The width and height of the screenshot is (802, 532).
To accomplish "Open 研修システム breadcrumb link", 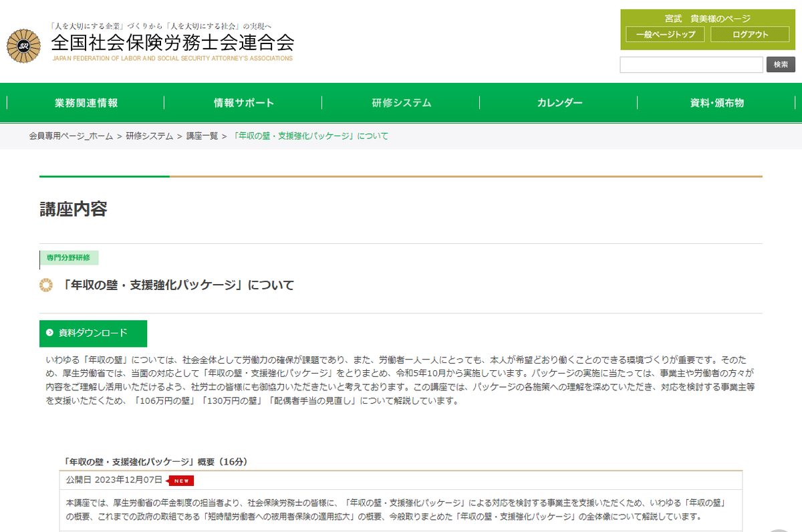I will tap(149, 136).
